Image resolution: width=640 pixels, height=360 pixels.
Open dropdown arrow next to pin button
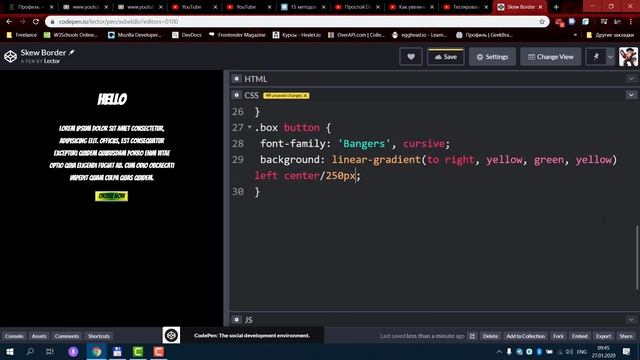pyautogui.click(x=610, y=57)
